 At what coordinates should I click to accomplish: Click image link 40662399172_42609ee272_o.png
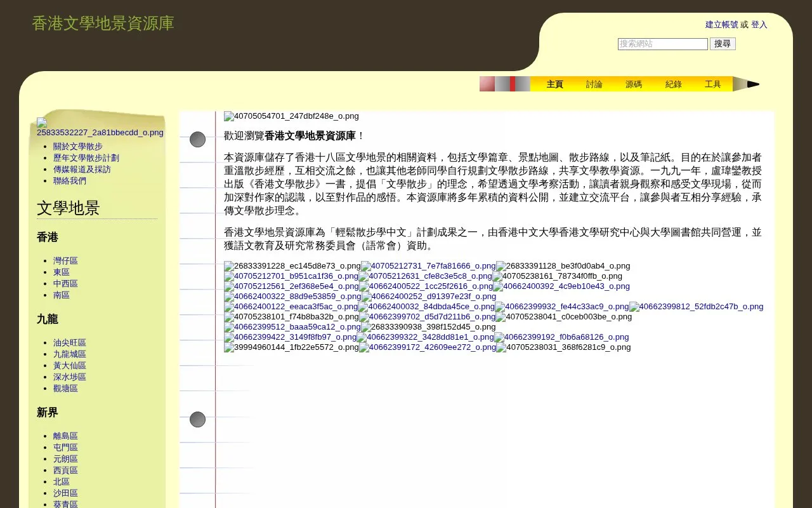(x=428, y=347)
